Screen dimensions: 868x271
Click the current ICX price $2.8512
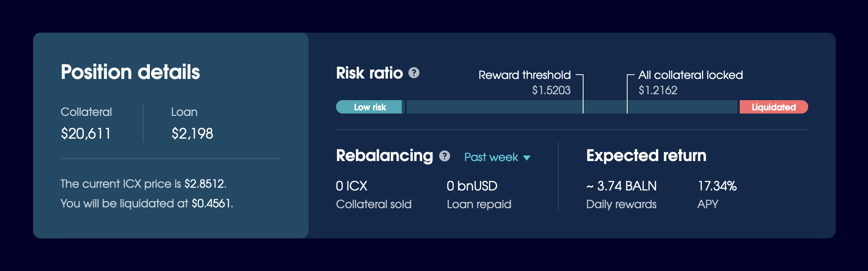[x=205, y=183]
